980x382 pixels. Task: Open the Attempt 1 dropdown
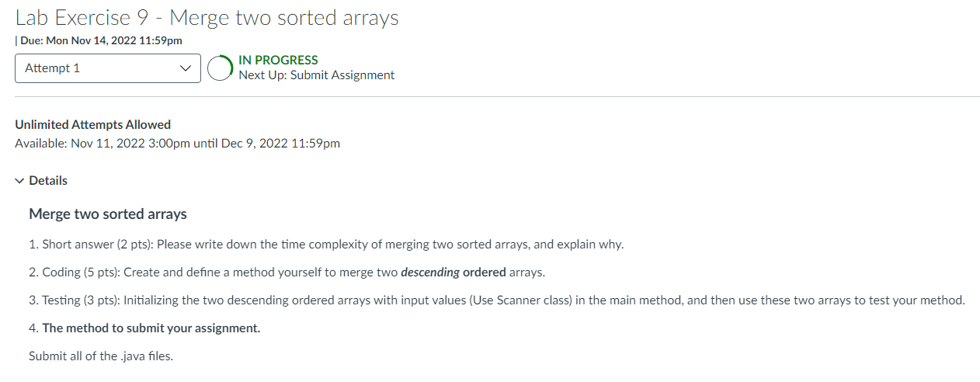pos(108,68)
